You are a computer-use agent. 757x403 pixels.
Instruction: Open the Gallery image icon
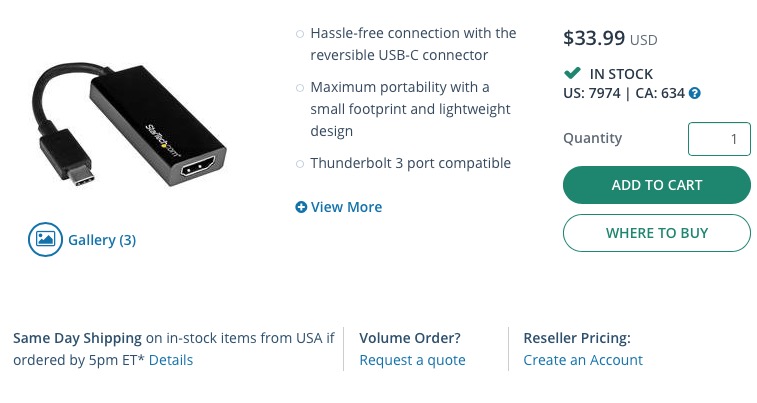tap(45, 239)
